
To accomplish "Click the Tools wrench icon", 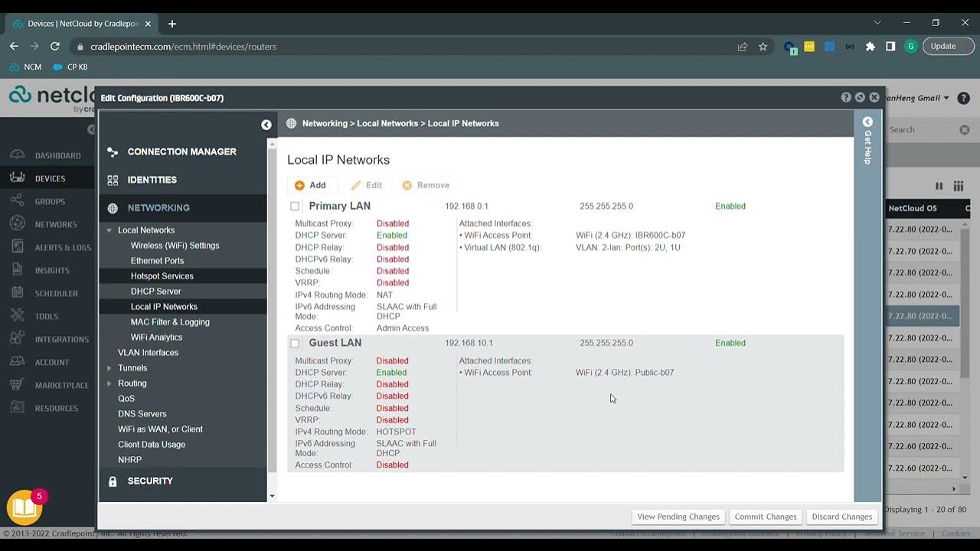I will tap(17, 316).
